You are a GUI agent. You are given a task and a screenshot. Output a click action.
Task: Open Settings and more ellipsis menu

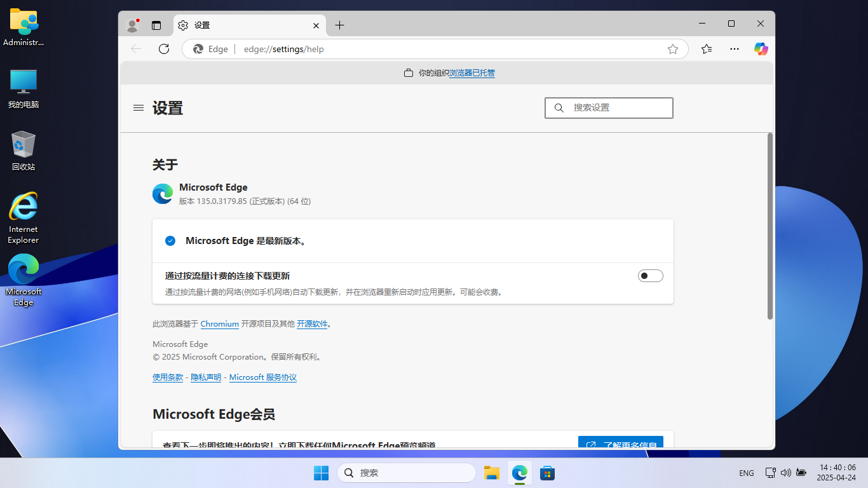(x=735, y=49)
